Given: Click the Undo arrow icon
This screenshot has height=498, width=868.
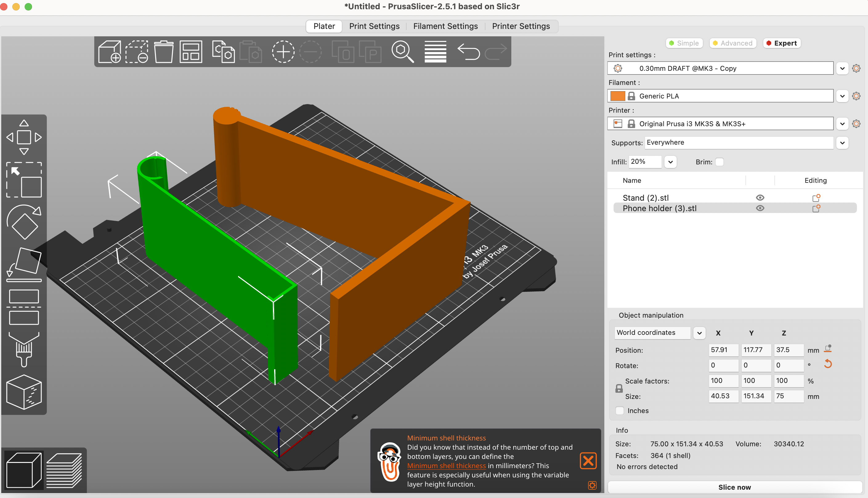Looking at the screenshot, I should click(468, 52).
